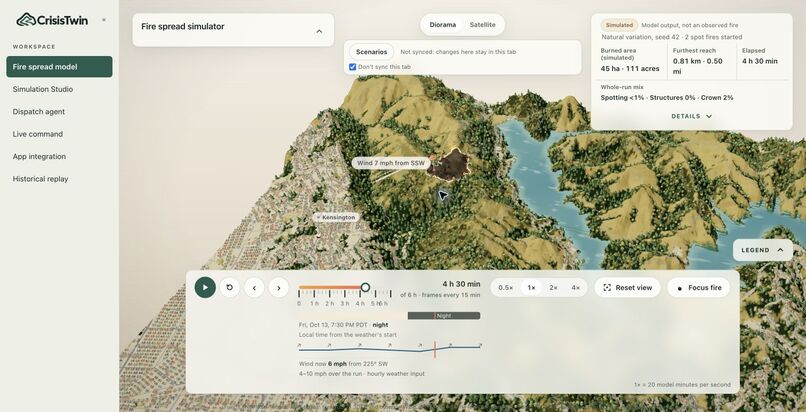This screenshot has height=412, width=806.
Task: Click the Wind now 6 mph from 225° SW text
Action: 343,364
